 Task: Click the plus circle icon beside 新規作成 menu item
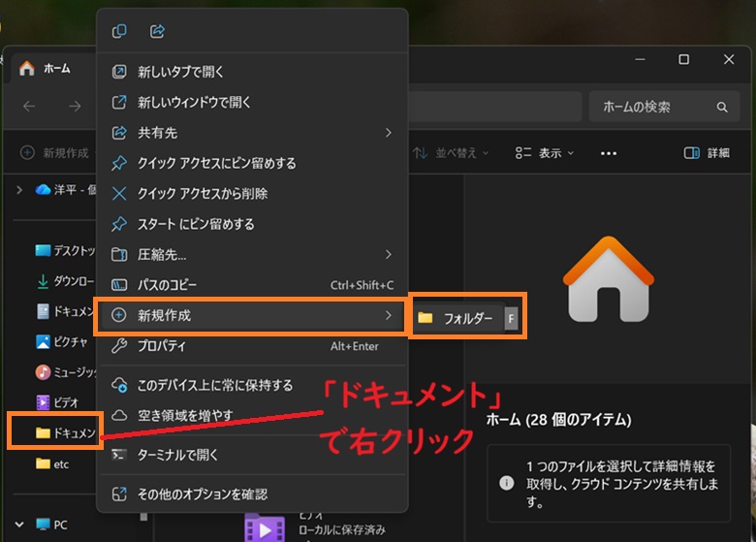pos(118,315)
